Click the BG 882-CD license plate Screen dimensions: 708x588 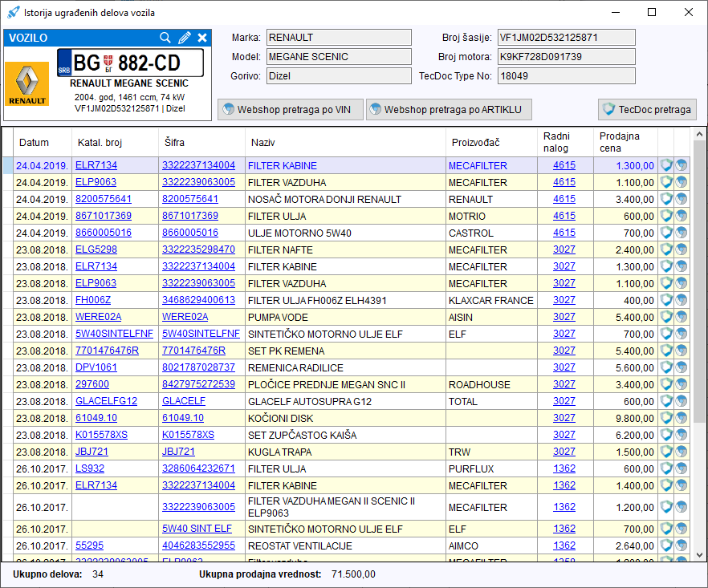point(130,63)
